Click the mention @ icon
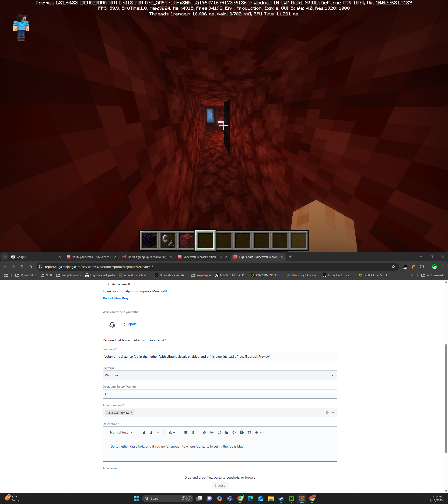448x504 pixels. pos(212,432)
